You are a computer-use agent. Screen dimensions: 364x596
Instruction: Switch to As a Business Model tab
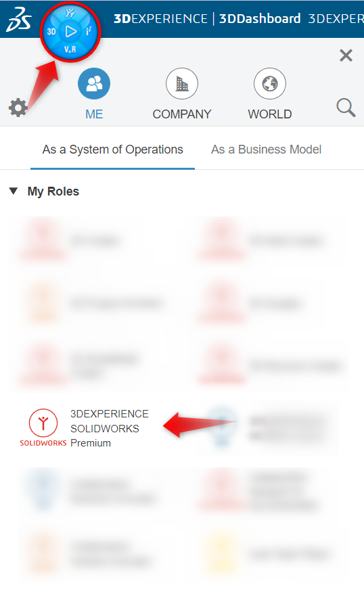pyautogui.click(x=266, y=150)
